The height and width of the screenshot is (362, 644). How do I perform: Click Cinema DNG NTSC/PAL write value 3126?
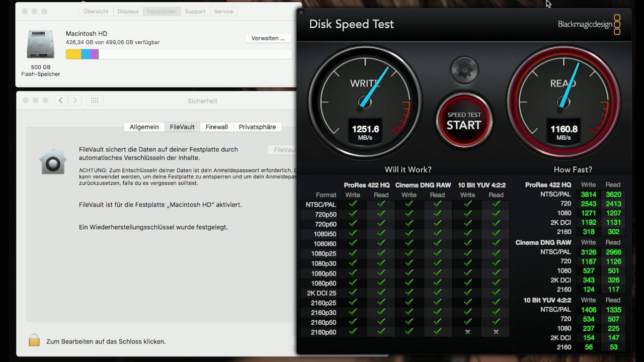point(588,252)
